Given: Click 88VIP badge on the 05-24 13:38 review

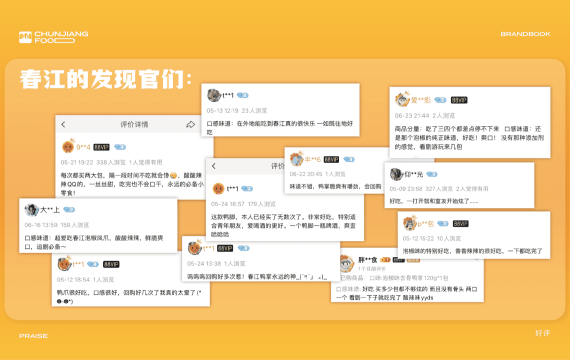Looking at the screenshot, I should pos(225,248).
